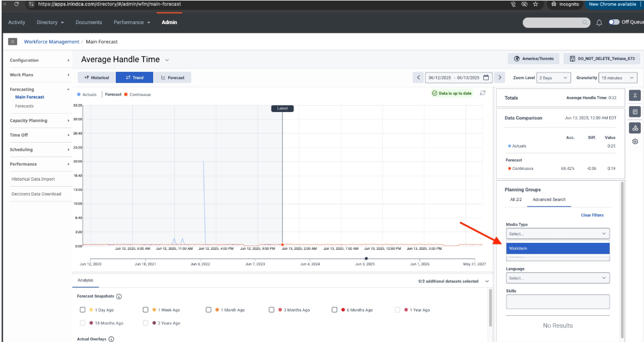
Task: Select the Analysis tab
Action: 85,280
